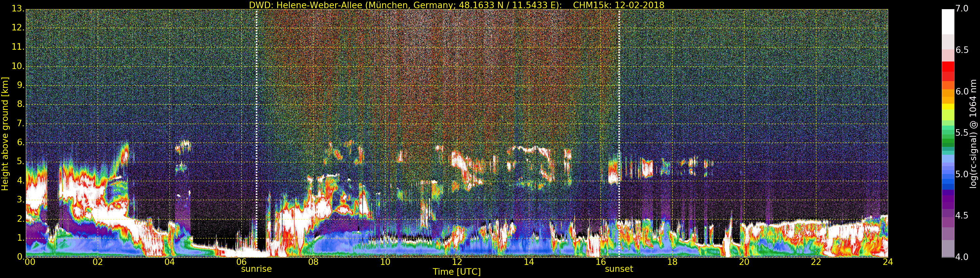
Task: Select the 'Height above ground [km]' axis label
Action: pos(5,134)
